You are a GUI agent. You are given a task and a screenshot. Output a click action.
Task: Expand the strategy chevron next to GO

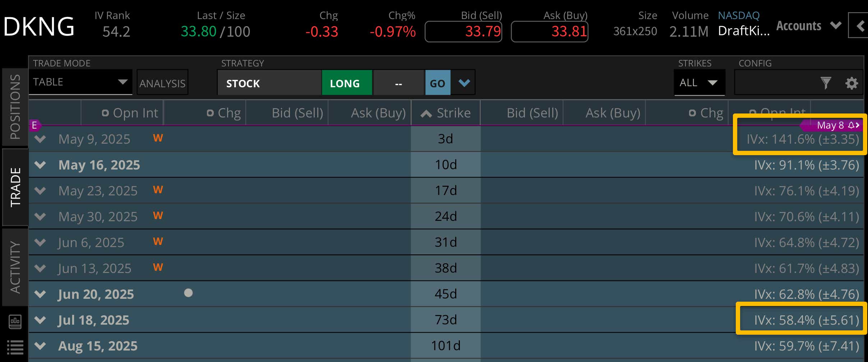(464, 83)
